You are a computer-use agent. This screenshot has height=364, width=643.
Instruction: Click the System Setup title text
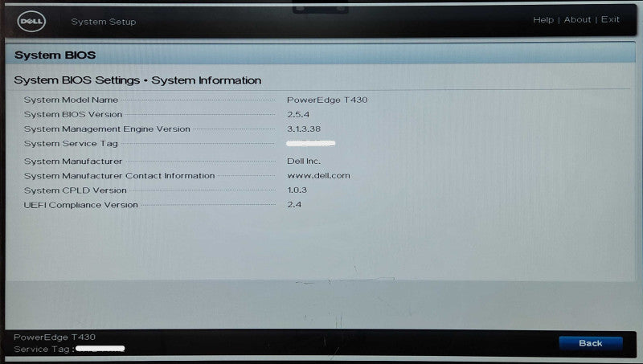click(x=104, y=22)
